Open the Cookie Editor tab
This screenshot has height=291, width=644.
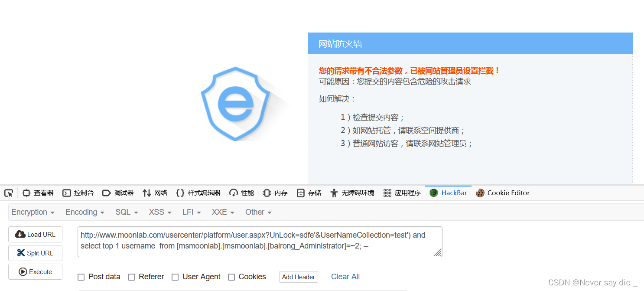tap(503, 193)
